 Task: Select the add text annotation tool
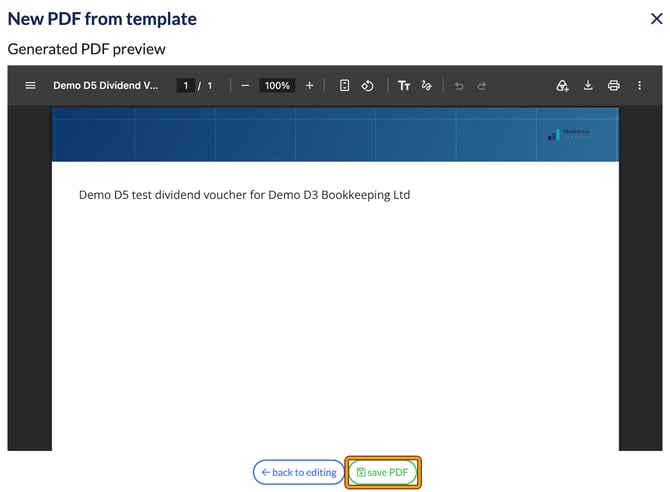point(404,85)
